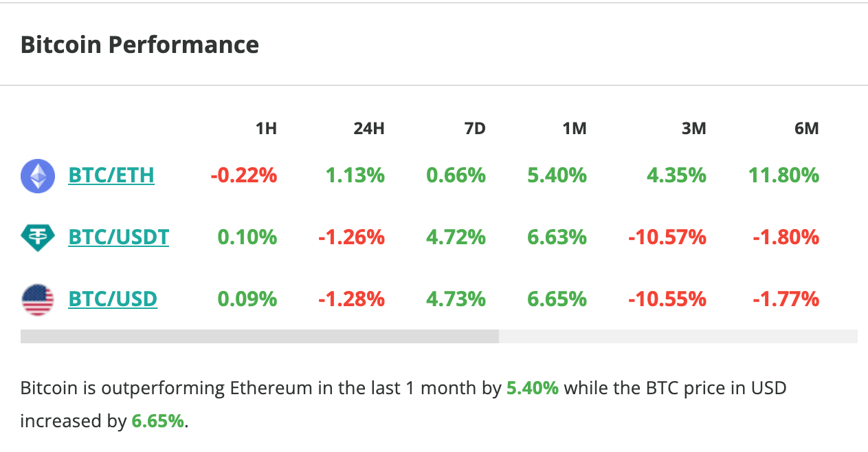Viewport: 868px width, 452px height.
Task: Click the empty scrollbar track right of thumb
Action: [x=678, y=336]
